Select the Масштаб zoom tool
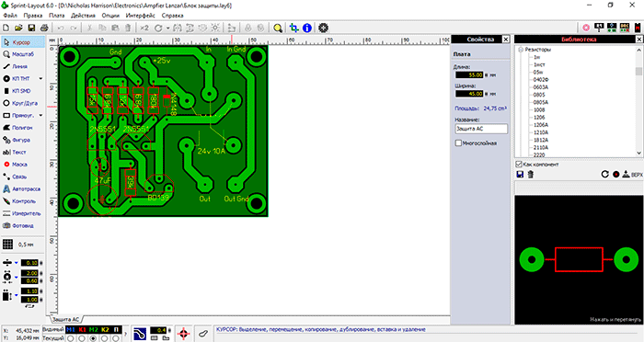 (22, 54)
